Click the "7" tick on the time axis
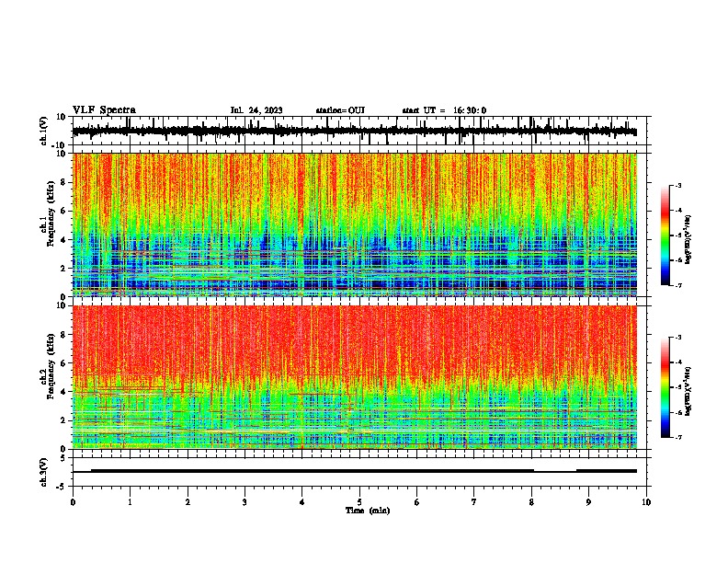The width and height of the screenshot is (728, 563). (x=474, y=502)
